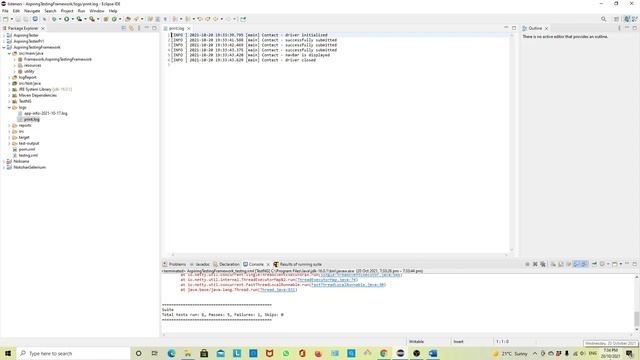Screen dimensions: 640x360
Task: Click Remove Launch X icon in console
Action: [x=535, y=264]
